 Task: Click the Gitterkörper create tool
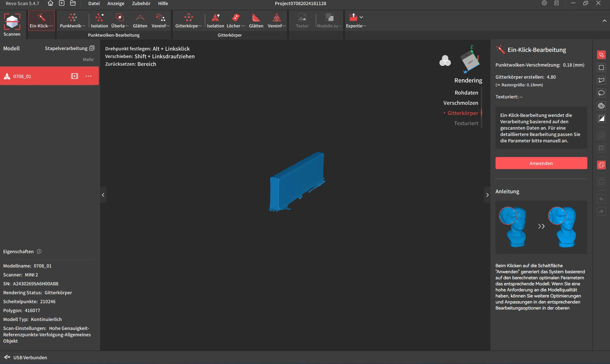pyautogui.click(x=188, y=21)
